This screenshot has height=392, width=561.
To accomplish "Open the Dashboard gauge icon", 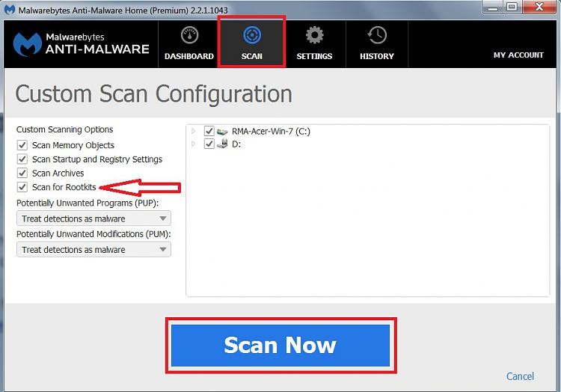I will (x=189, y=37).
